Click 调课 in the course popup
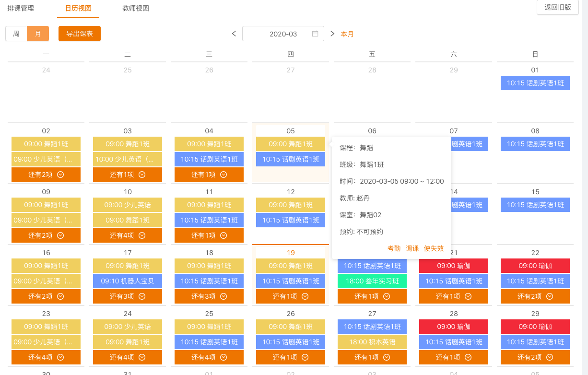Screen dimensions: 588x375 412,248
